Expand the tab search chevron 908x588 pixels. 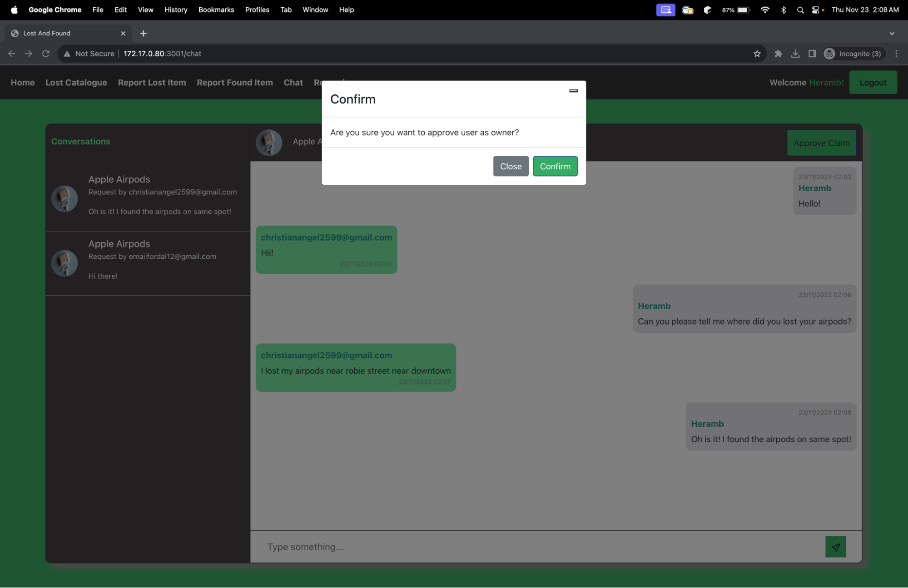(892, 33)
